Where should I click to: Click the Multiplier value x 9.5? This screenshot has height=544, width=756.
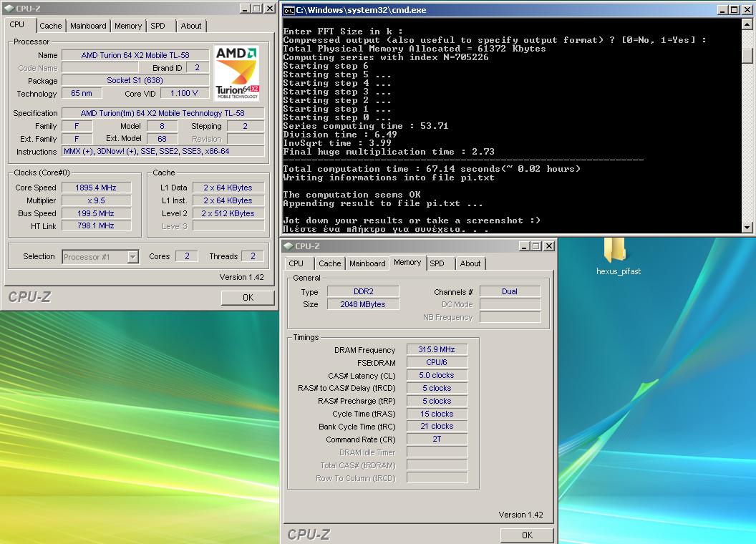tap(96, 200)
